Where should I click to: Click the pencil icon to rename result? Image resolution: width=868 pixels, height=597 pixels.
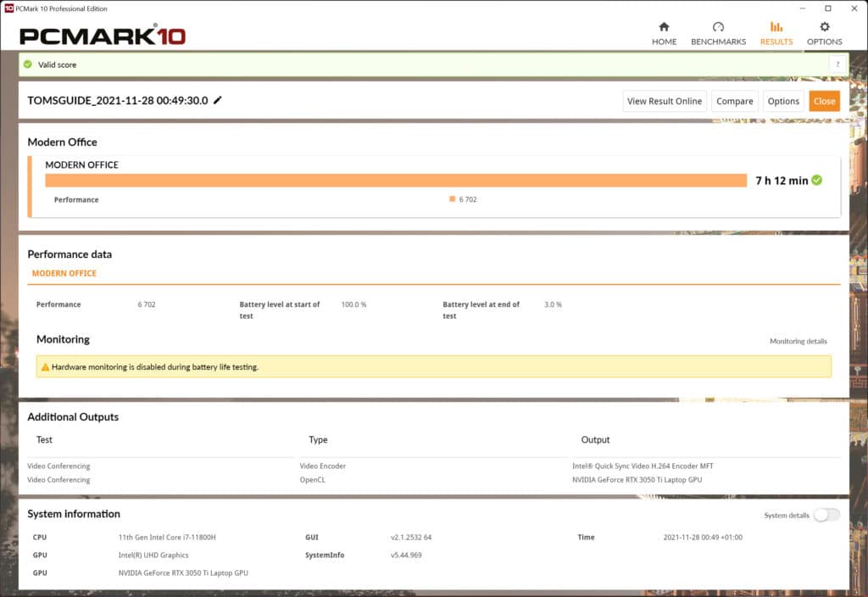(218, 100)
